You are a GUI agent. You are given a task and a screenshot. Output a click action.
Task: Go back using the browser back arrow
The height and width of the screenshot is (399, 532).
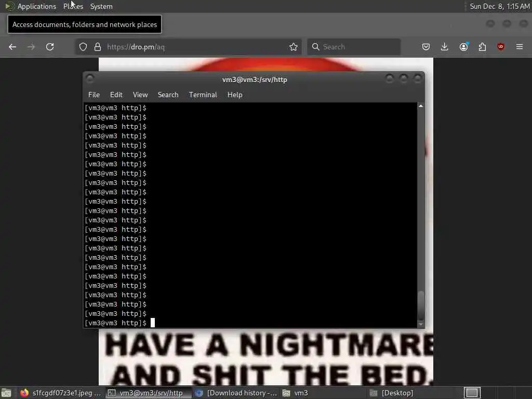click(12, 47)
